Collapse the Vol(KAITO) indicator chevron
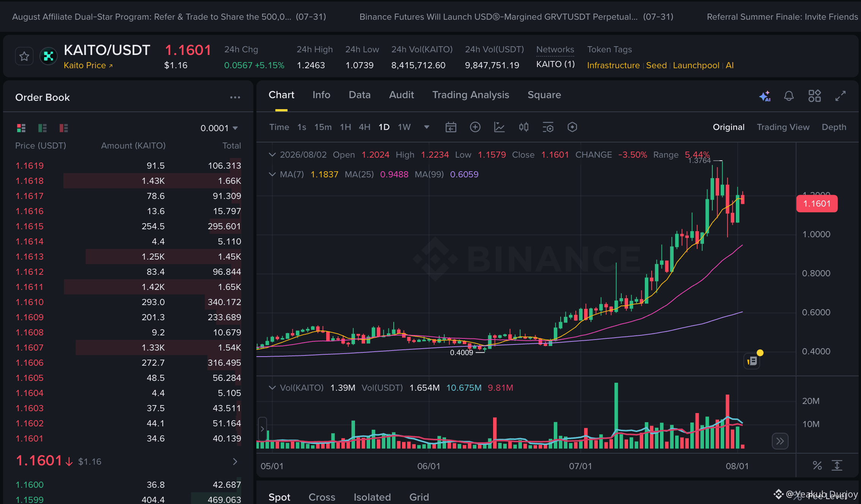The height and width of the screenshot is (504, 861). (272, 388)
